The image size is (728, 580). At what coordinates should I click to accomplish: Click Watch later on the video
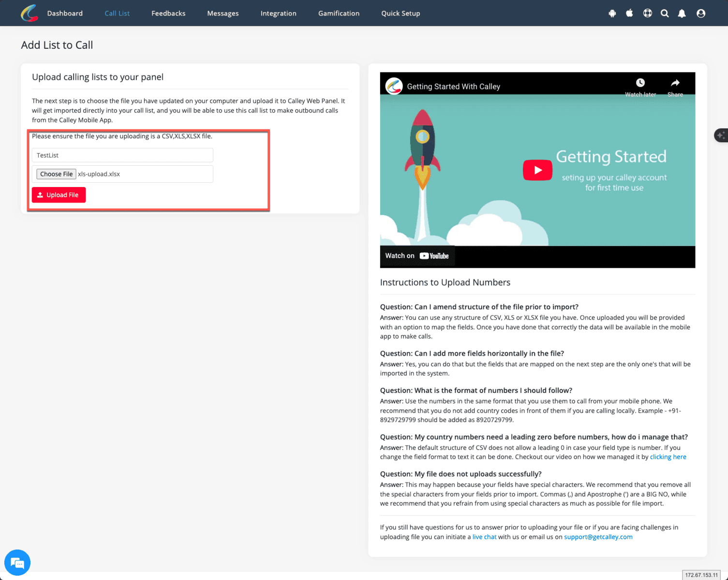(x=640, y=87)
